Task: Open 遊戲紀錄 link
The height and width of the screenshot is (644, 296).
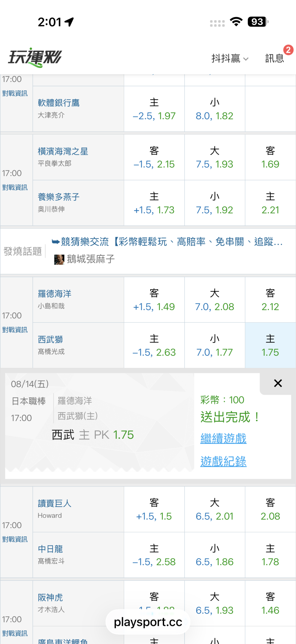Action: click(x=223, y=461)
